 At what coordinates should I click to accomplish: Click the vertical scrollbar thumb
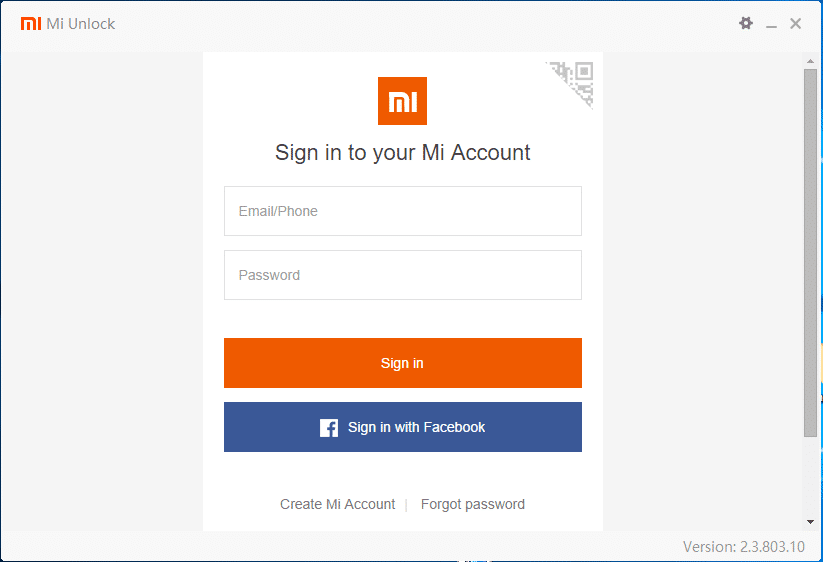click(x=810, y=252)
